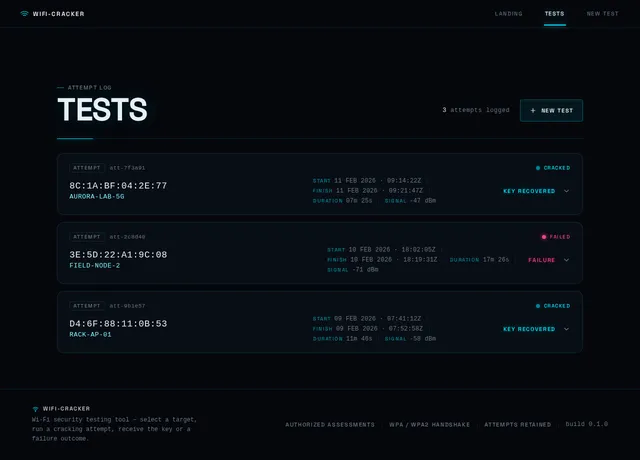Image resolution: width=640 pixels, height=460 pixels.
Task: Click the RACK-AP-01 network name
Action: (90, 334)
